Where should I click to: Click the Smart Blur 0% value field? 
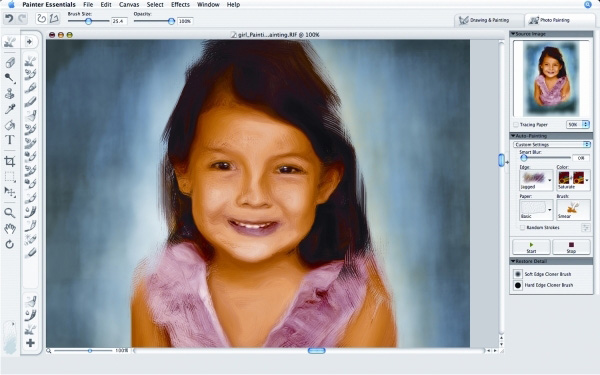point(581,158)
